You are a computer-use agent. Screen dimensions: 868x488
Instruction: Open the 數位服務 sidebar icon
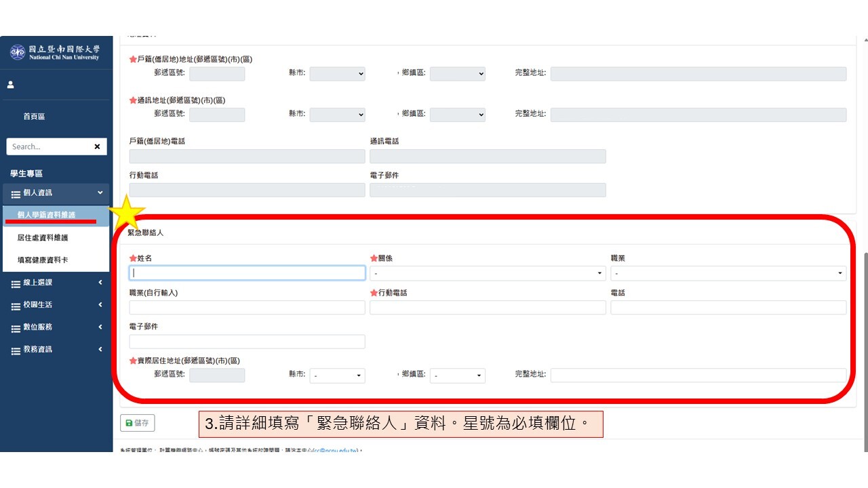click(x=15, y=327)
